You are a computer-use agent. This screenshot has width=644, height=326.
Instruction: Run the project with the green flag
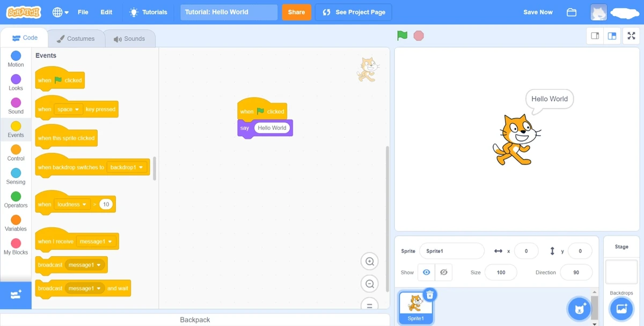click(401, 35)
